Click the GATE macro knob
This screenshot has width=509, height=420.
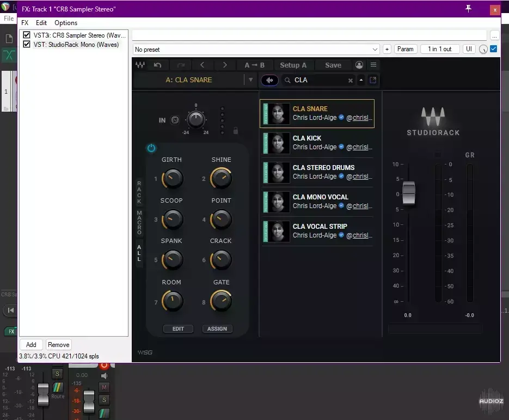point(221,301)
